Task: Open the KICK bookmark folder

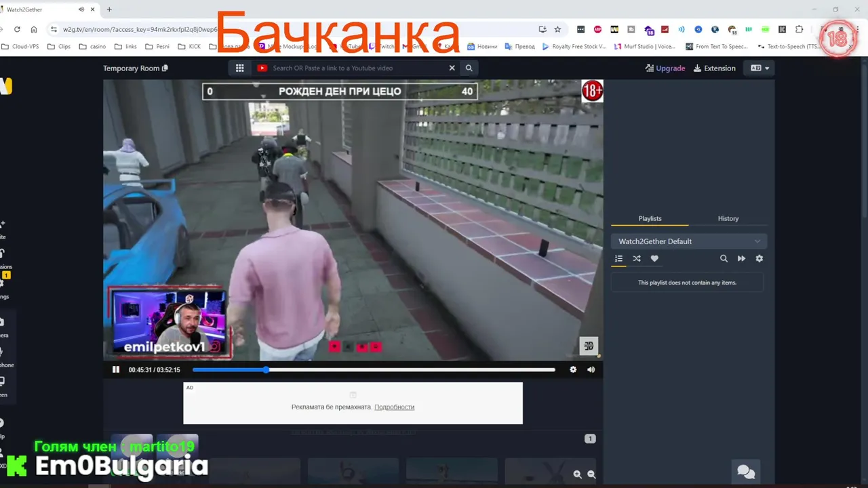Action: (189, 47)
